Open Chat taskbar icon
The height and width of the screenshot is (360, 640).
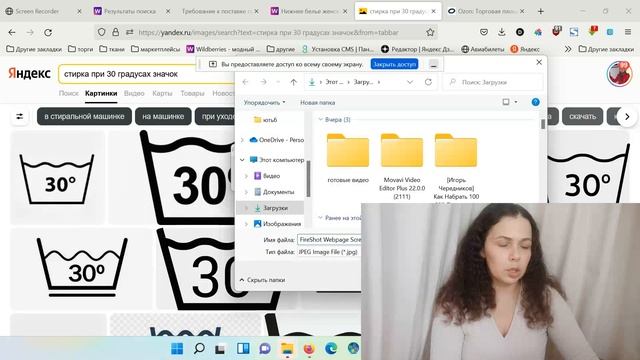(265, 349)
